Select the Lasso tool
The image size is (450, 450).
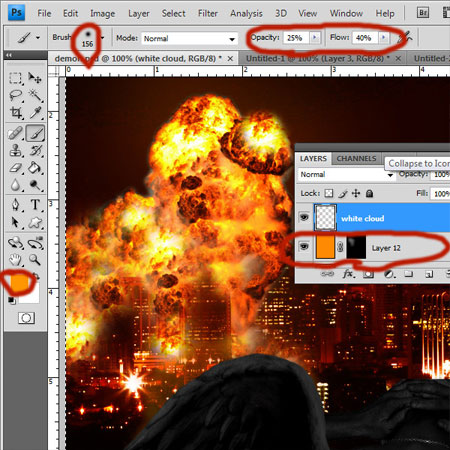point(15,96)
